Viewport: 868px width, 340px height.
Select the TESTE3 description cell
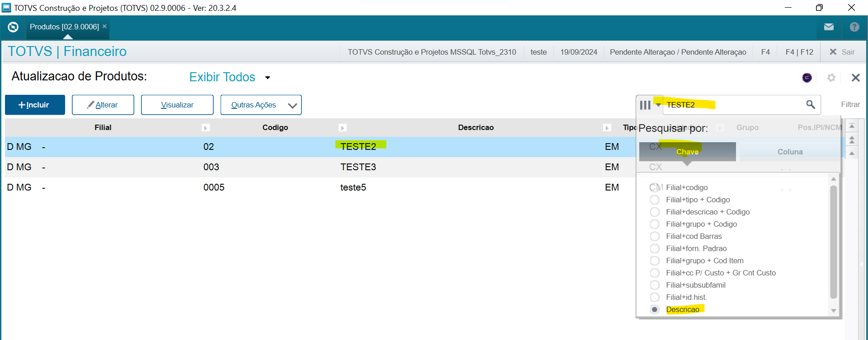pos(358,167)
